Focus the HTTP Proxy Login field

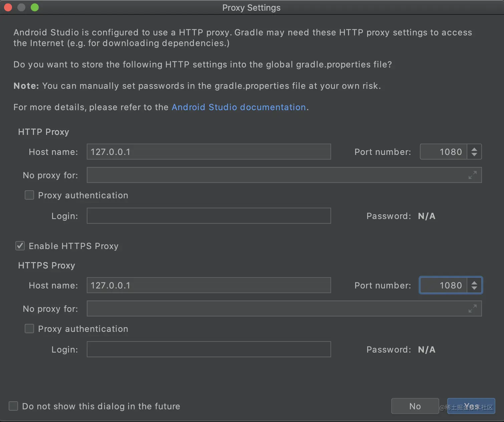209,216
